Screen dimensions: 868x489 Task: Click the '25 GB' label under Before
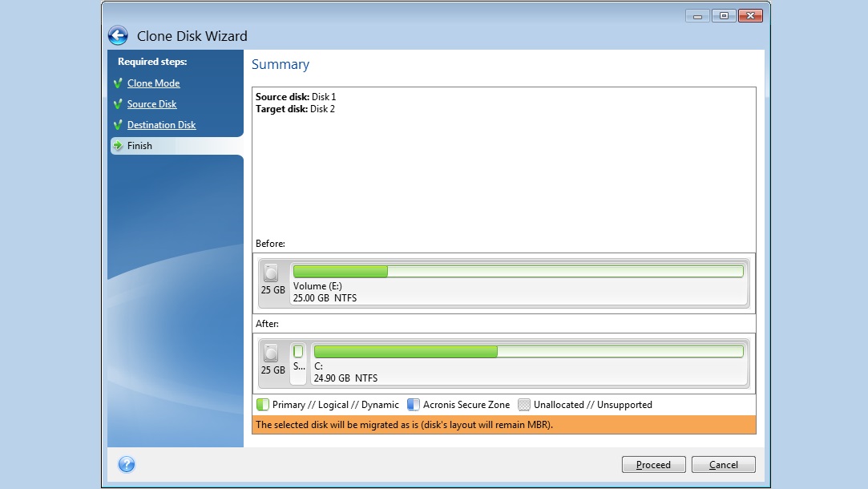pyautogui.click(x=273, y=290)
